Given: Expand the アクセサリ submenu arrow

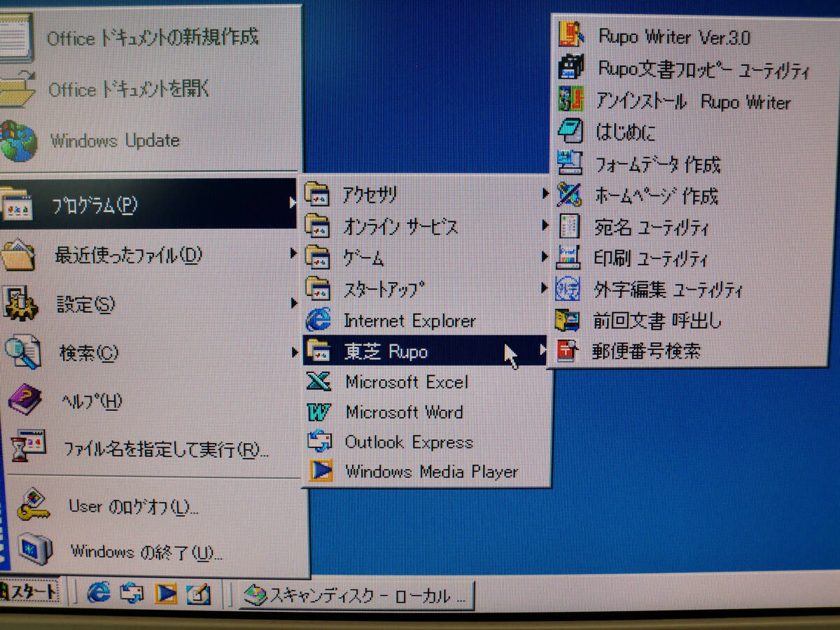Looking at the screenshot, I should (545, 192).
